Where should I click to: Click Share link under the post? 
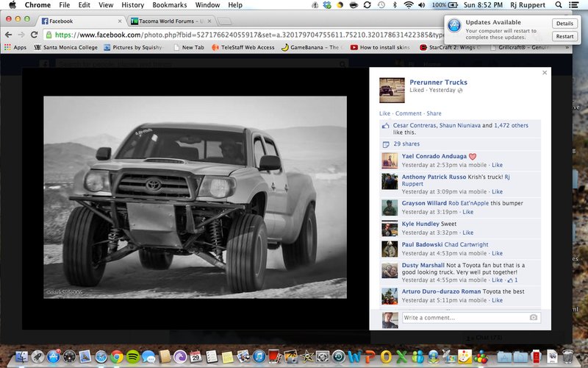(x=434, y=113)
